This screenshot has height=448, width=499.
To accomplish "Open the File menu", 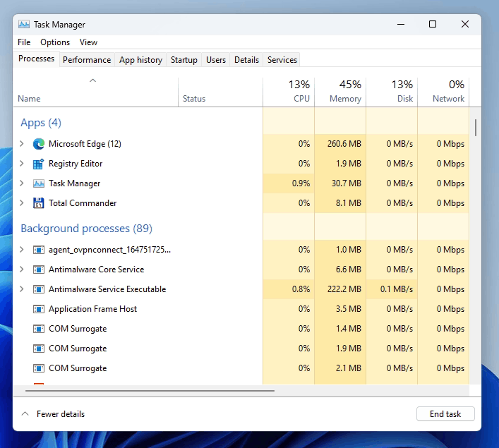I will point(24,42).
